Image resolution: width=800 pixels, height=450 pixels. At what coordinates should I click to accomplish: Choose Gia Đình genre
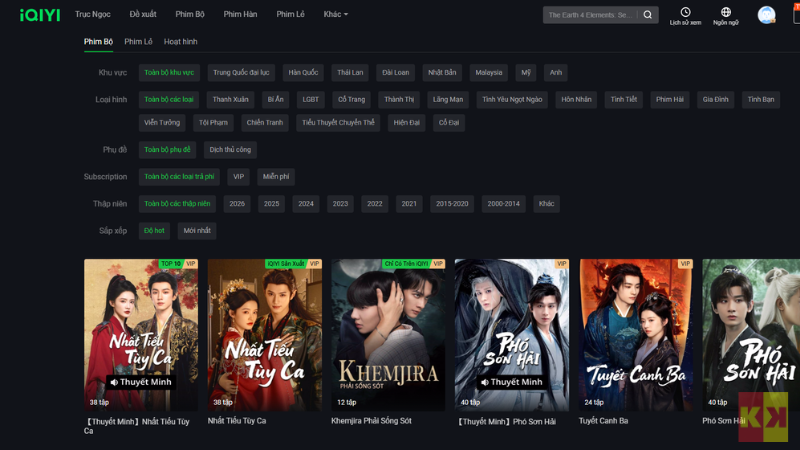tap(715, 99)
